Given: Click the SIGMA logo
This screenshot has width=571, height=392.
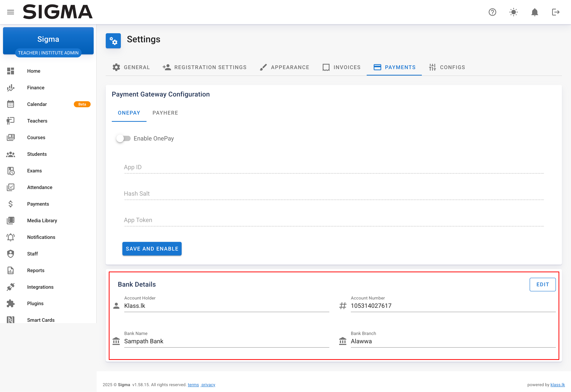Looking at the screenshot, I should [x=58, y=12].
